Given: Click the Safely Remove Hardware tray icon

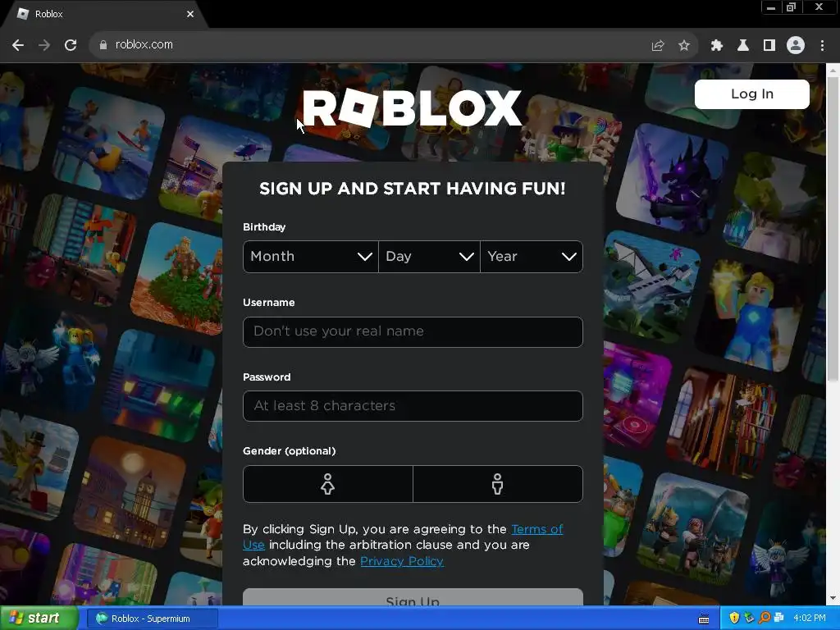Looking at the screenshot, I should 750,619.
